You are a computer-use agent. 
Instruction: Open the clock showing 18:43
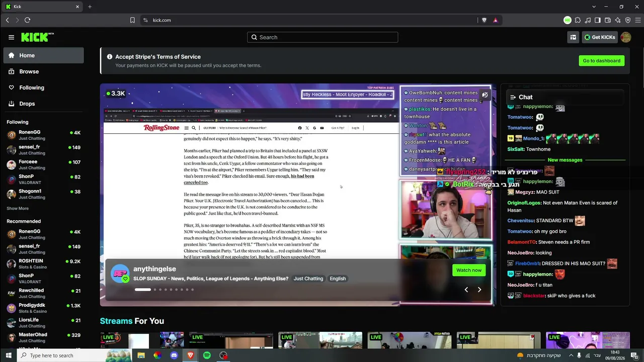click(615, 355)
